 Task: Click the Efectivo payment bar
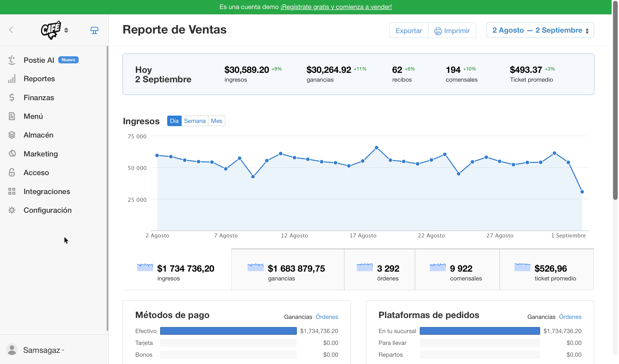(228, 331)
